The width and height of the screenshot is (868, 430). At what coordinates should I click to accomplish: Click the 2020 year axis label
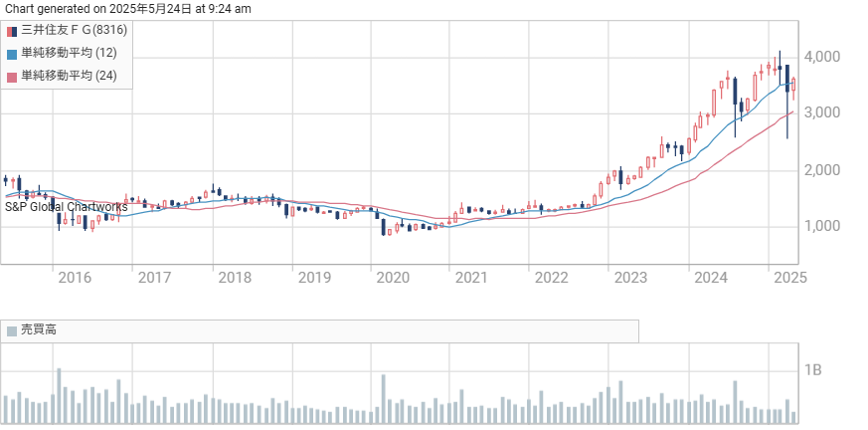[x=393, y=278]
